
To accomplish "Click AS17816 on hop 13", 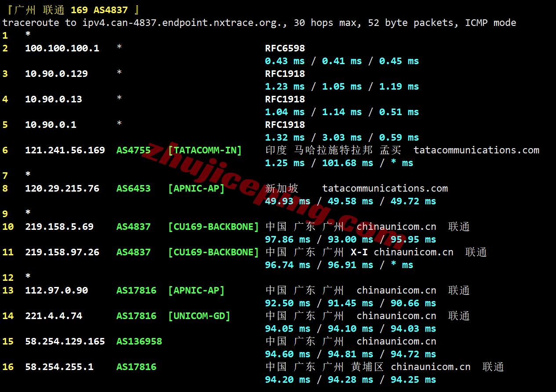I will (x=136, y=290).
